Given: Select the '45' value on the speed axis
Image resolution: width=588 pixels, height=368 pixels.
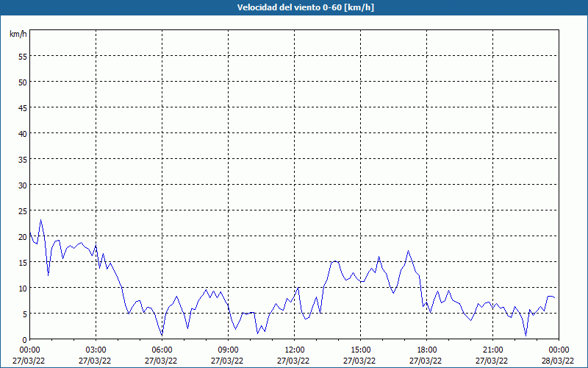Looking at the screenshot, I should pyautogui.click(x=23, y=107).
